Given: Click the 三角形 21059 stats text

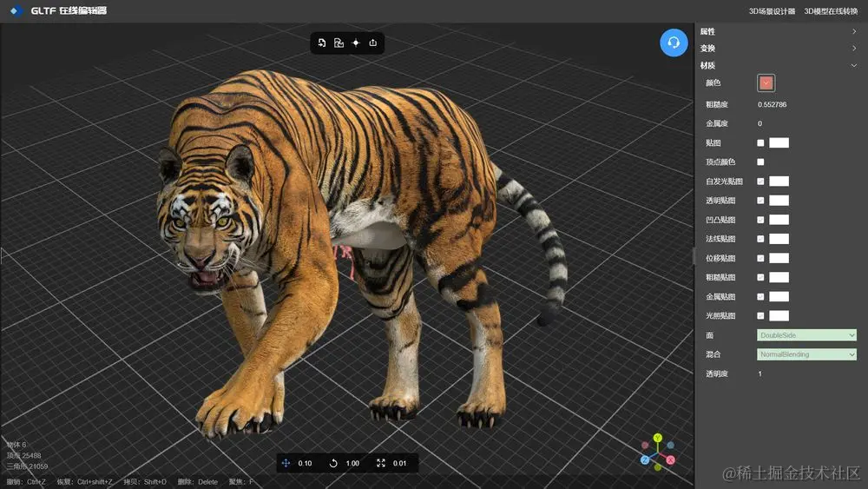Looking at the screenshot, I should pos(27,466).
